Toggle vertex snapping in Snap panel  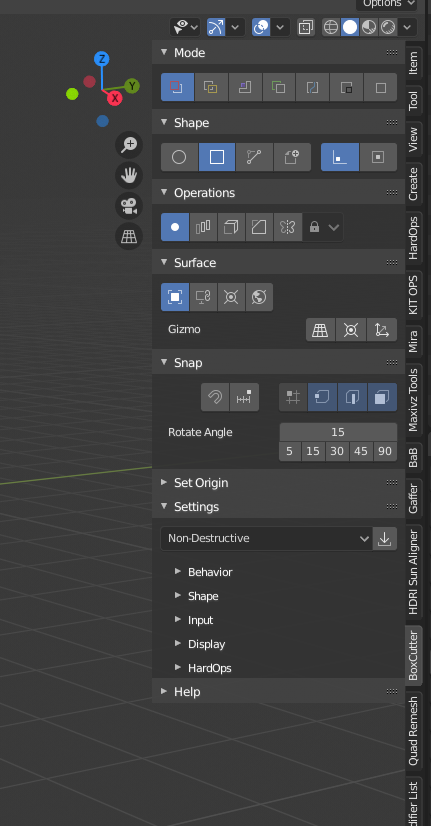point(322,397)
